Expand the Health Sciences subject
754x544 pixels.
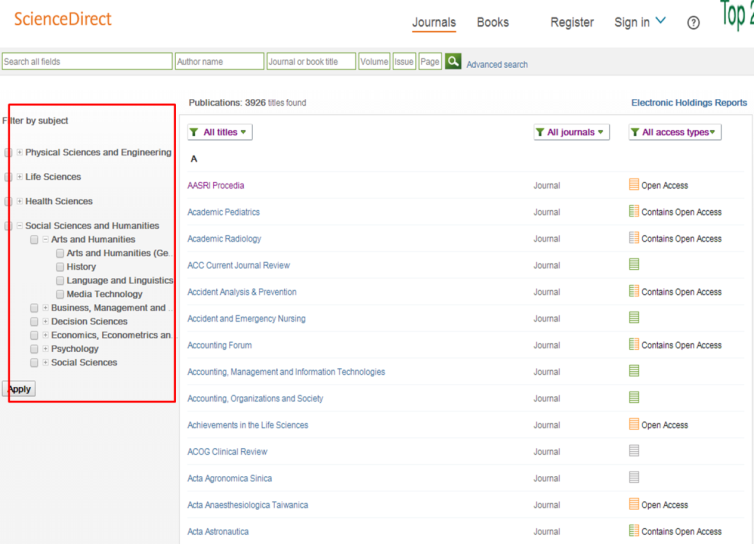point(20,201)
